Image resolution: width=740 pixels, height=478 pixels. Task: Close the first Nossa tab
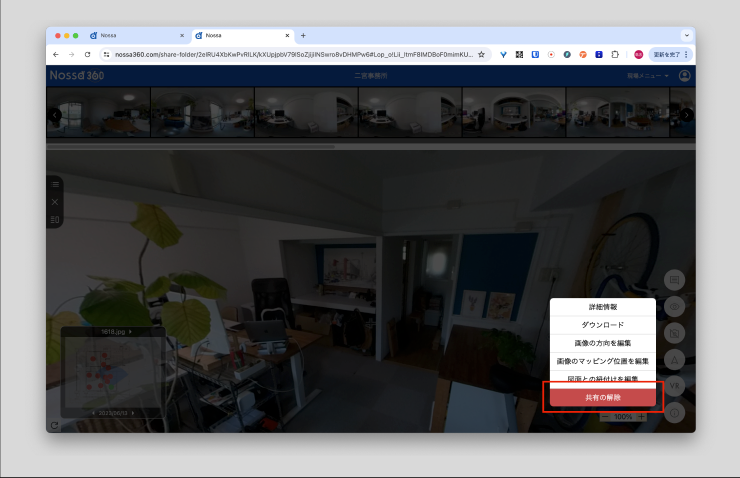click(x=182, y=35)
